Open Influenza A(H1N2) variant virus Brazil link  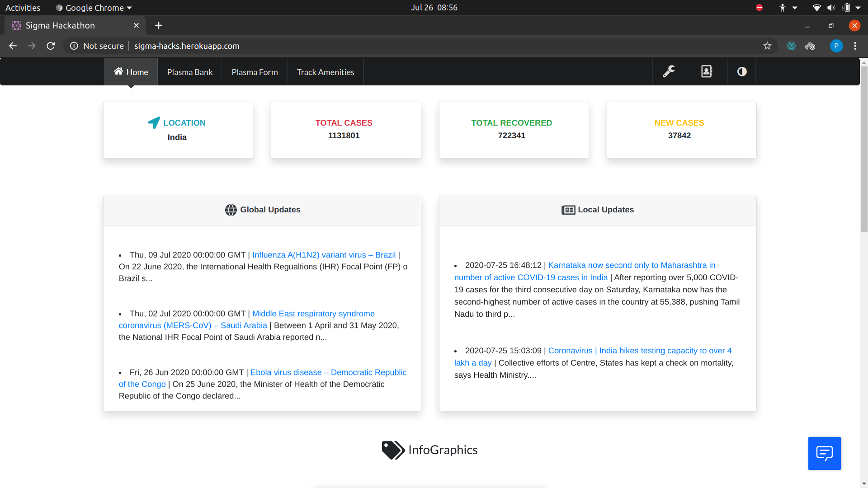tap(324, 255)
